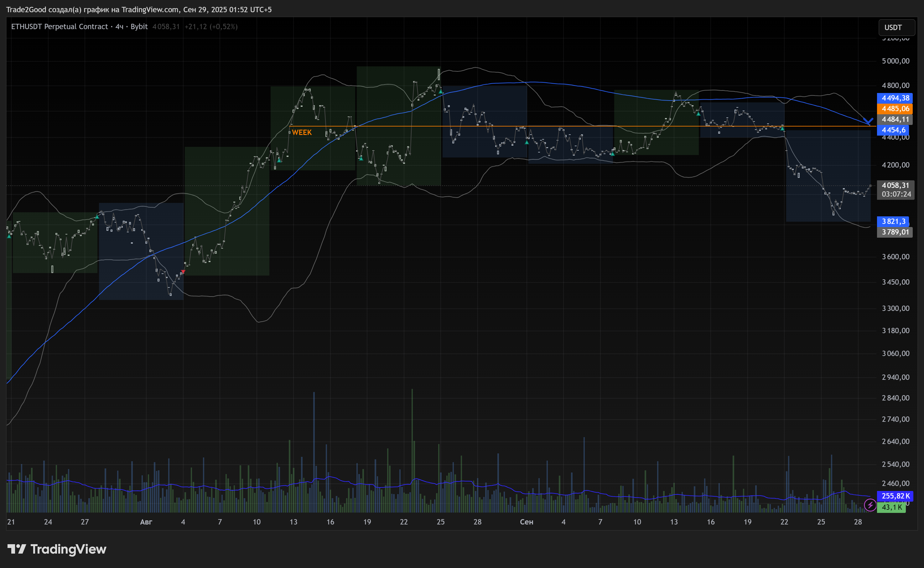Click the Bybit exchange name in header
Viewport: 924px width, 568px height.
[139, 27]
